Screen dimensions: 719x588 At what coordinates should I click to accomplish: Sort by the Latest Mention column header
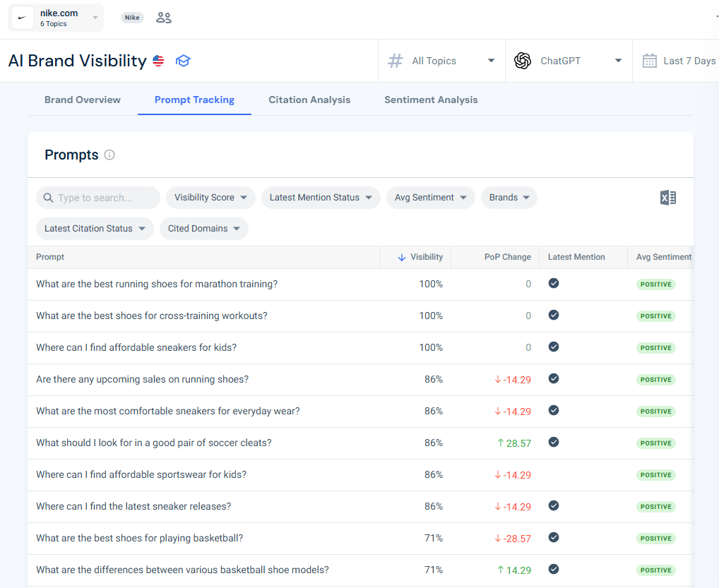[x=576, y=257]
